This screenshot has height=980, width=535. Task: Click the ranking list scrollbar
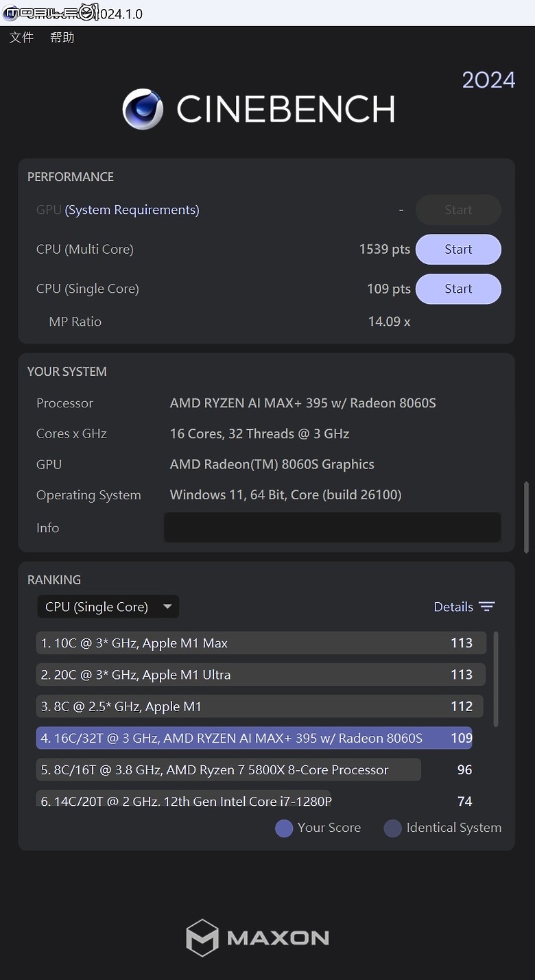pos(496,679)
